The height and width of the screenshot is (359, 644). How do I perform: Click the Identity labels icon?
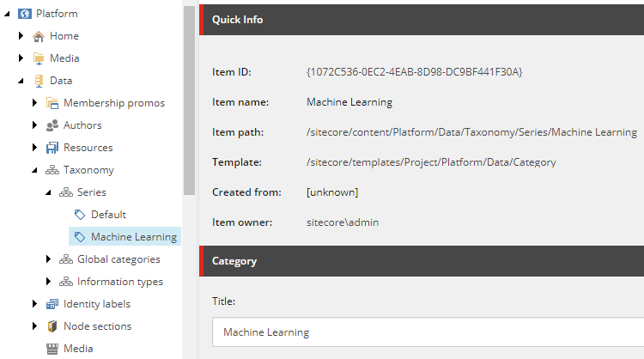pyautogui.click(x=52, y=304)
